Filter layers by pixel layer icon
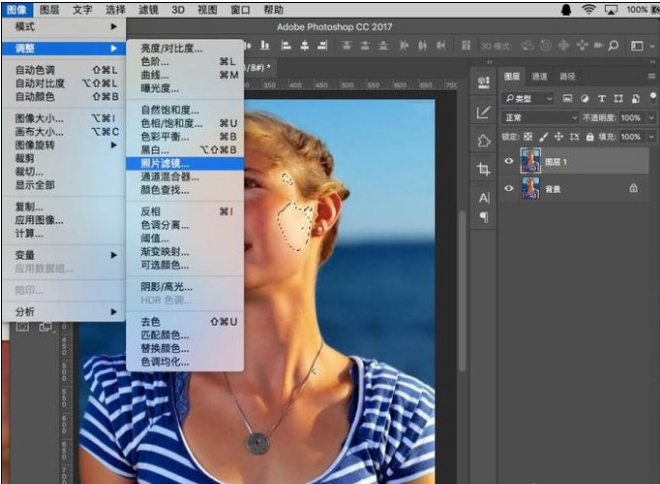 pos(568,98)
